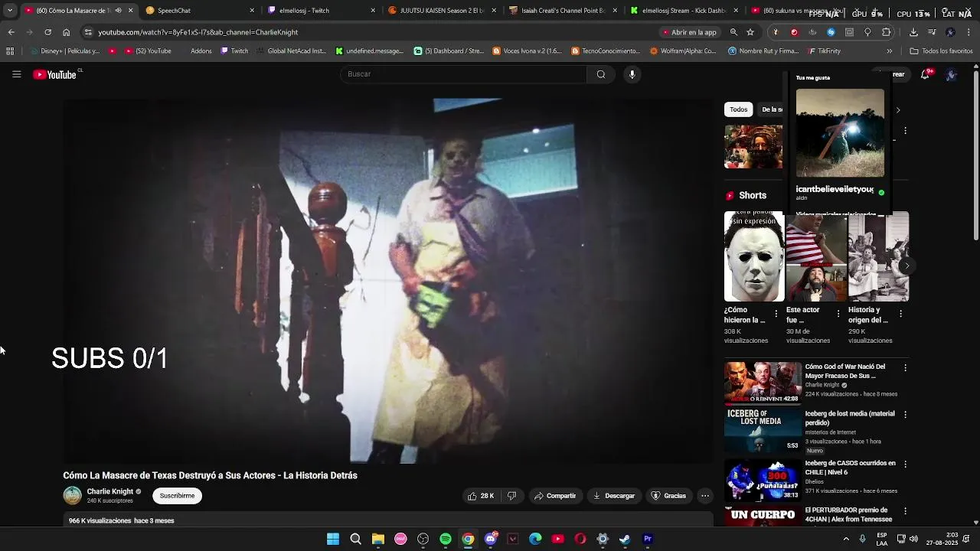Start voice search with the microphone icon
980x551 pixels.
pyautogui.click(x=632, y=74)
